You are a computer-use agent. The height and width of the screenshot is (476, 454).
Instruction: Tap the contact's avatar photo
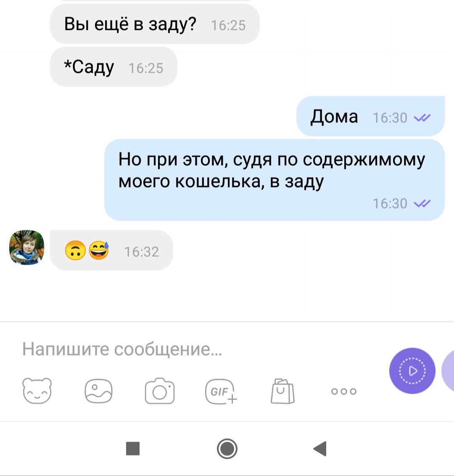27,247
